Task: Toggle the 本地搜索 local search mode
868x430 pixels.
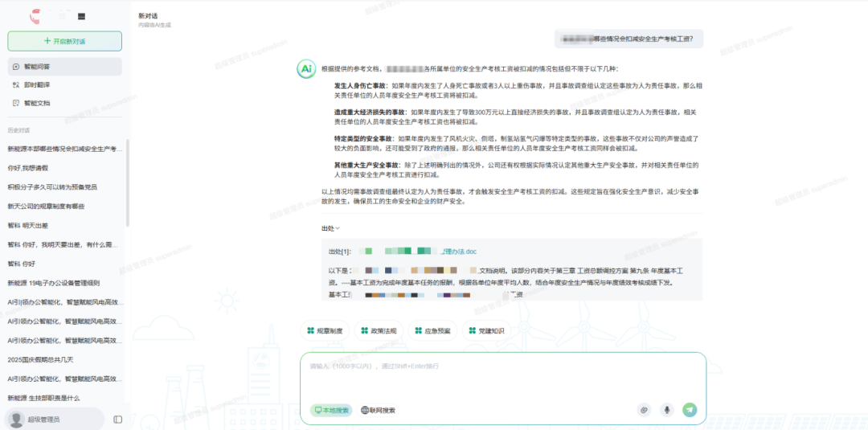Action: [331, 410]
